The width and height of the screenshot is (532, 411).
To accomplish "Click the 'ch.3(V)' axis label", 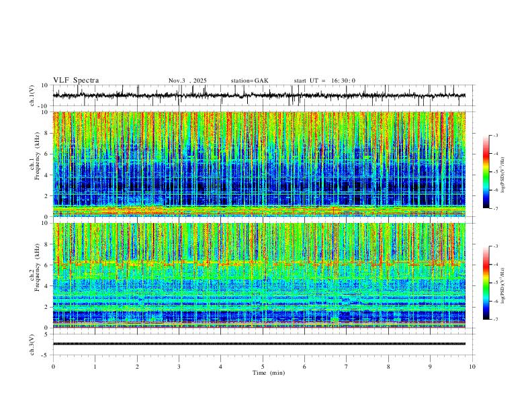I will point(32,345).
